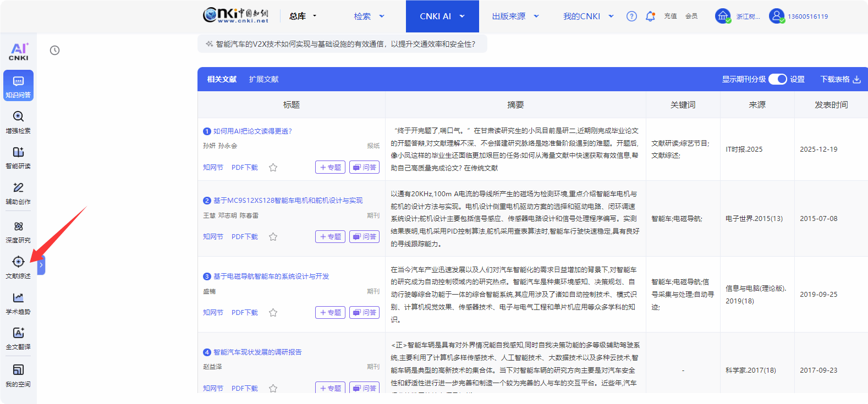Switch to the 扩展文献 tab
The image size is (868, 404).
(x=263, y=79)
